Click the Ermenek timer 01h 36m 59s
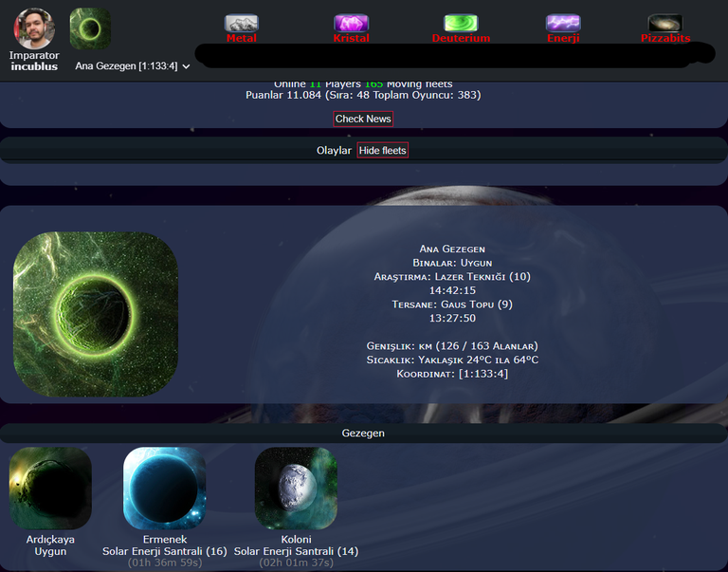 (165, 563)
